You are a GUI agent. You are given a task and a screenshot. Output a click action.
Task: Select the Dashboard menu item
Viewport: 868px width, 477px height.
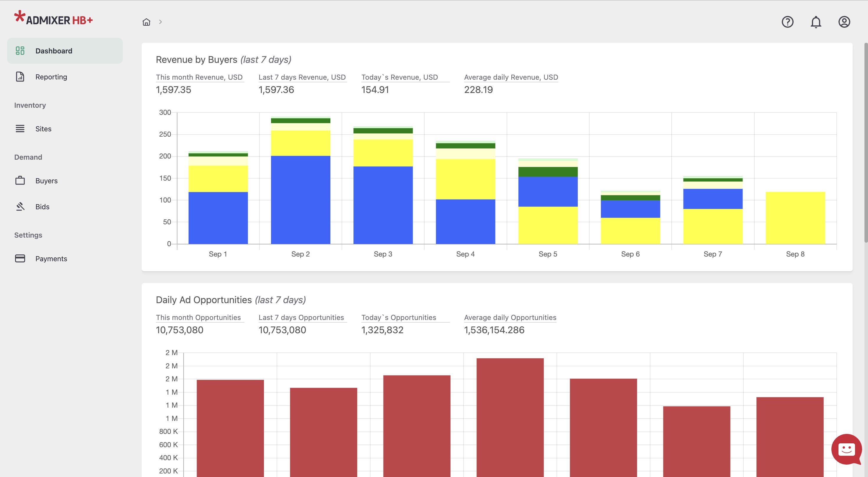tap(65, 50)
